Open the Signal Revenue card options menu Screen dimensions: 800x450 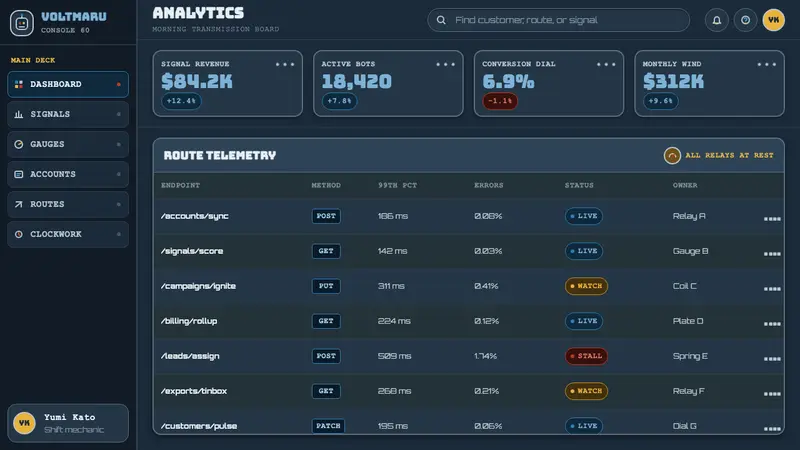285,64
